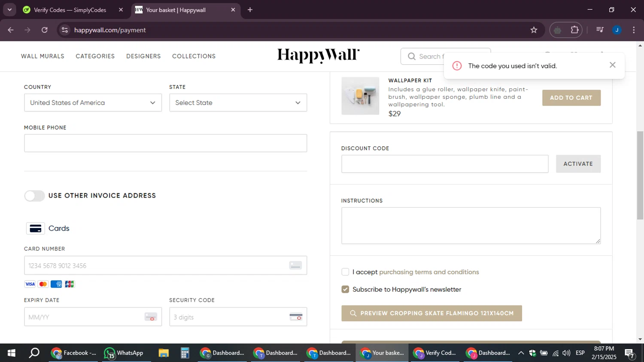Screen dimensions: 644x362
Task: Click the Happywall search box
Action: (x=445, y=56)
